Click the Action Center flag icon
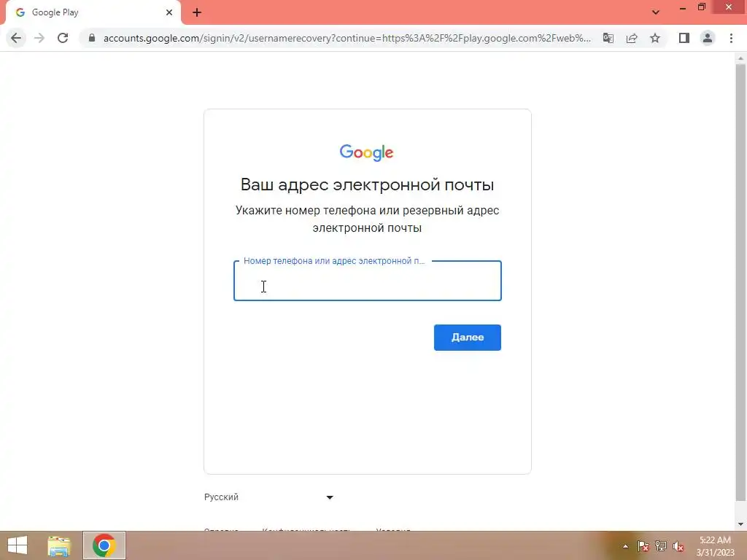The height and width of the screenshot is (560, 747). [x=643, y=546]
